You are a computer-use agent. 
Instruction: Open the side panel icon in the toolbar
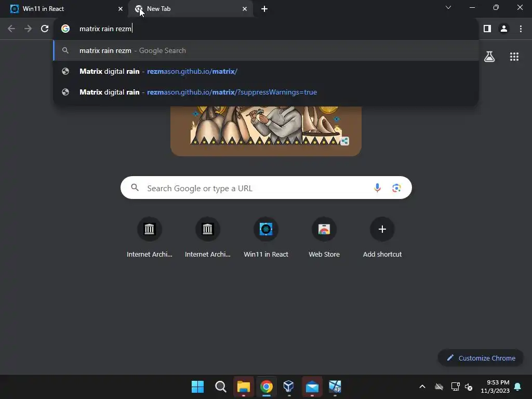click(x=487, y=29)
